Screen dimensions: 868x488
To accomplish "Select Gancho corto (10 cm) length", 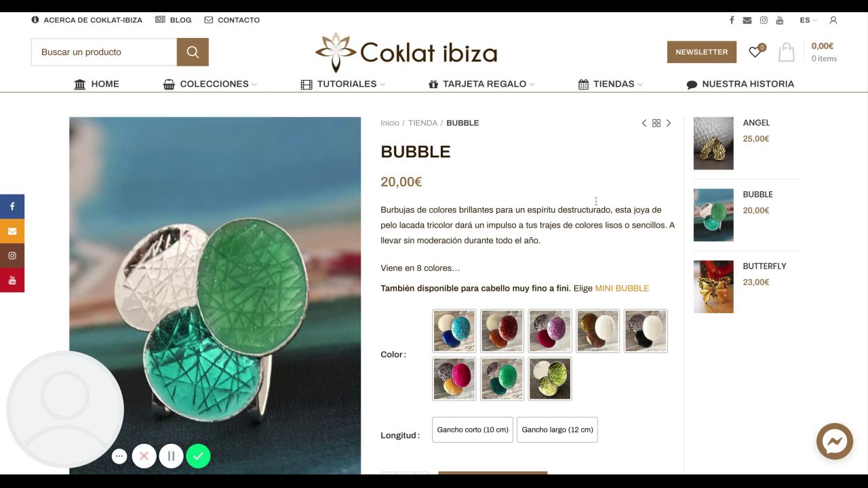I will 473,430.
